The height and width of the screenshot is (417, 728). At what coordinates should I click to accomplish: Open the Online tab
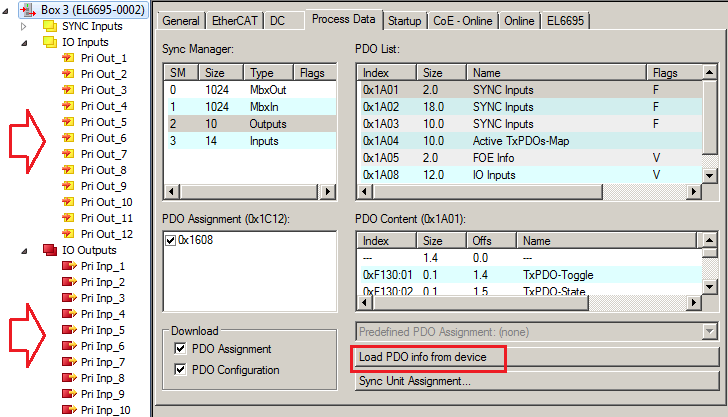click(519, 21)
